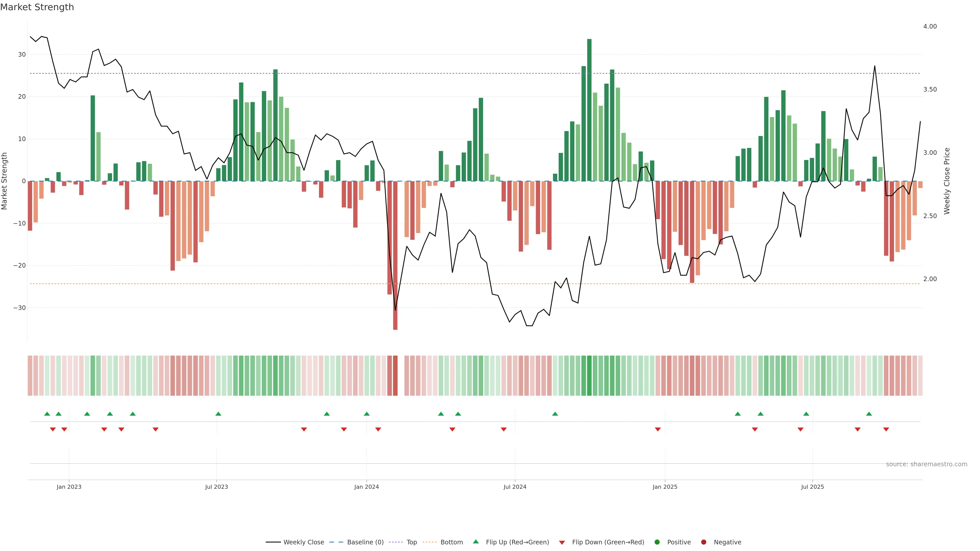
Task: Click the Jan 2024 x-axis label
Action: (366, 487)
